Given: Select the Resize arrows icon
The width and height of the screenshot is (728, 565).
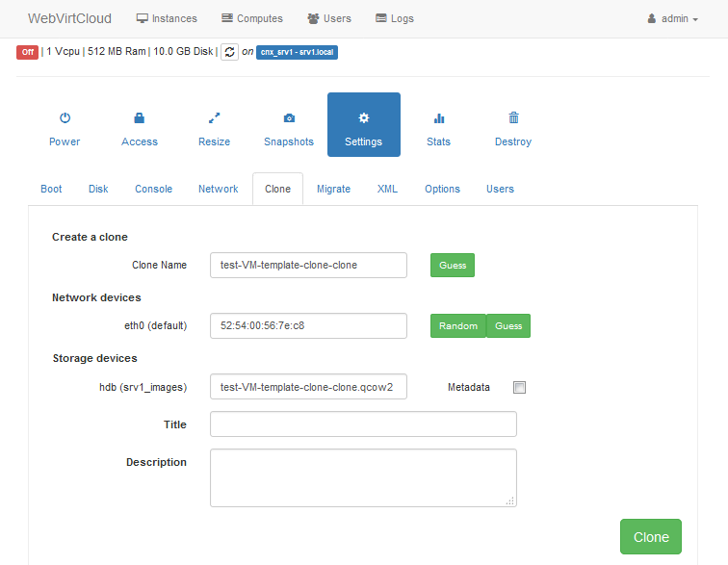Looking at the screenshot, I should tap(214, 118).
